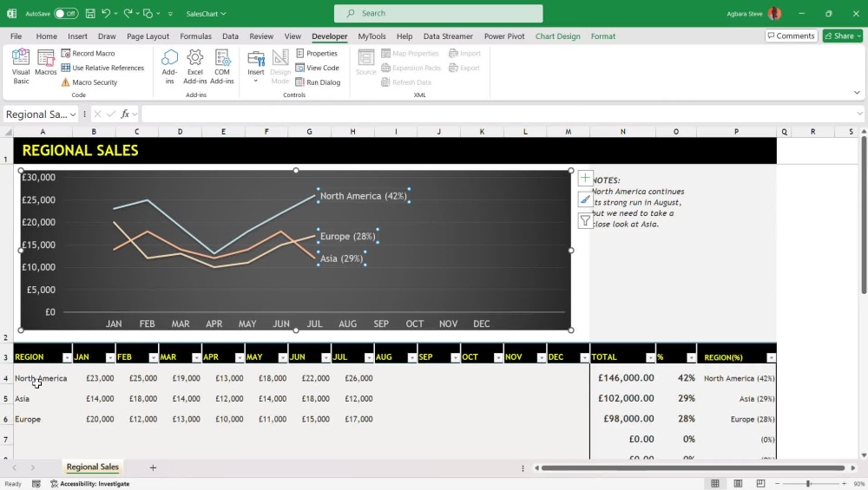Open the File menu
Screen dimensions: 868x490
(16, 36)
